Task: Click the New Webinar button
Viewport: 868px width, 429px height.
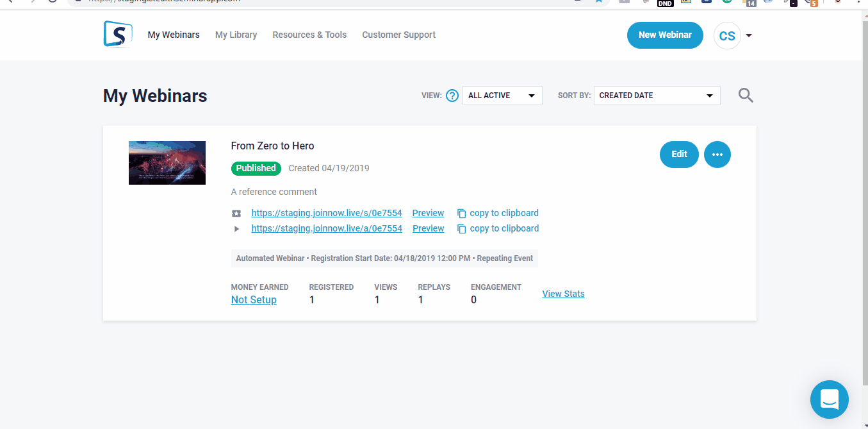Action: point(665,35)
